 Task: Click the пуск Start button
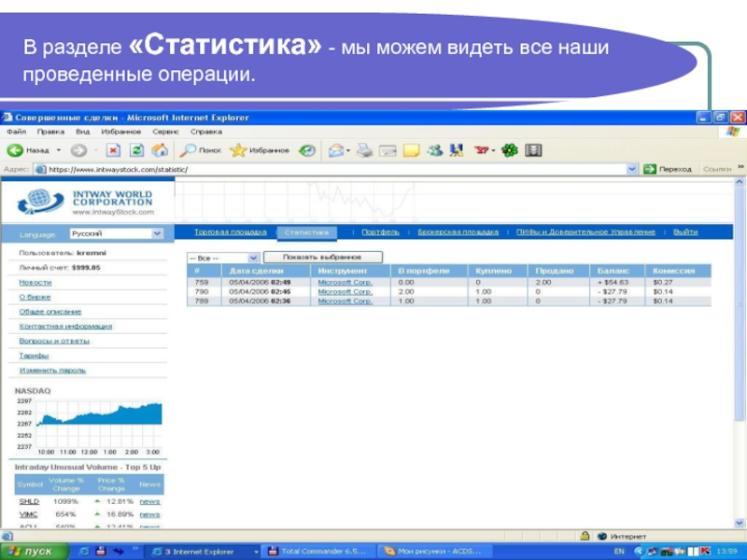(31, 552)
